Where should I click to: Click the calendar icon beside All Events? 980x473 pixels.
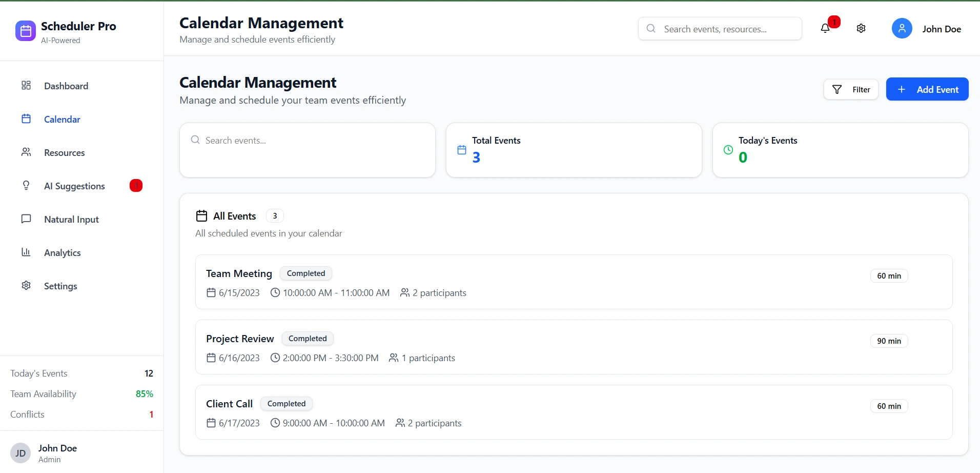202,215
